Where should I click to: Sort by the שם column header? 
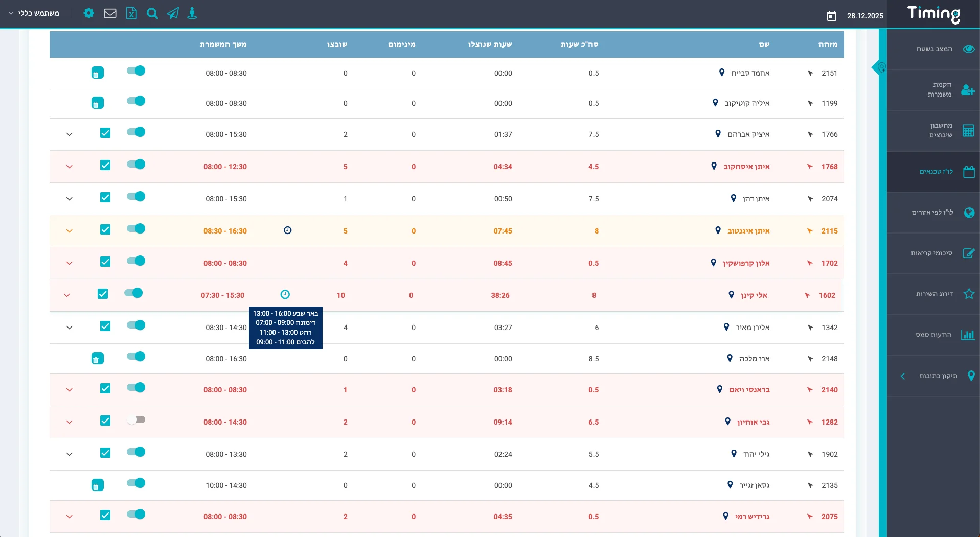[764, 44]
